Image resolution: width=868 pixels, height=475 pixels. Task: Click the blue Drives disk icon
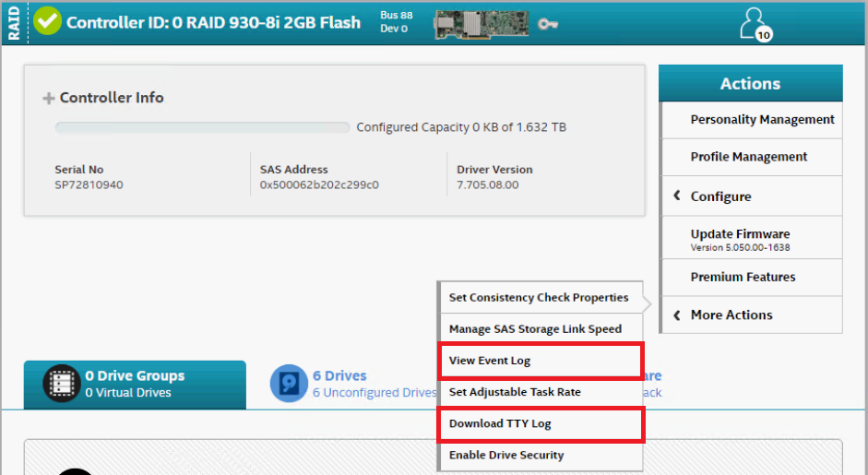289,383
